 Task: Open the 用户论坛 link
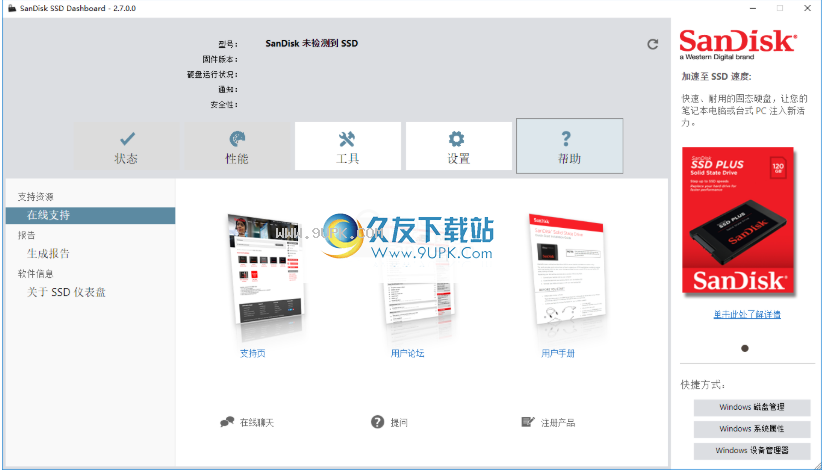(x=407, y=353)
